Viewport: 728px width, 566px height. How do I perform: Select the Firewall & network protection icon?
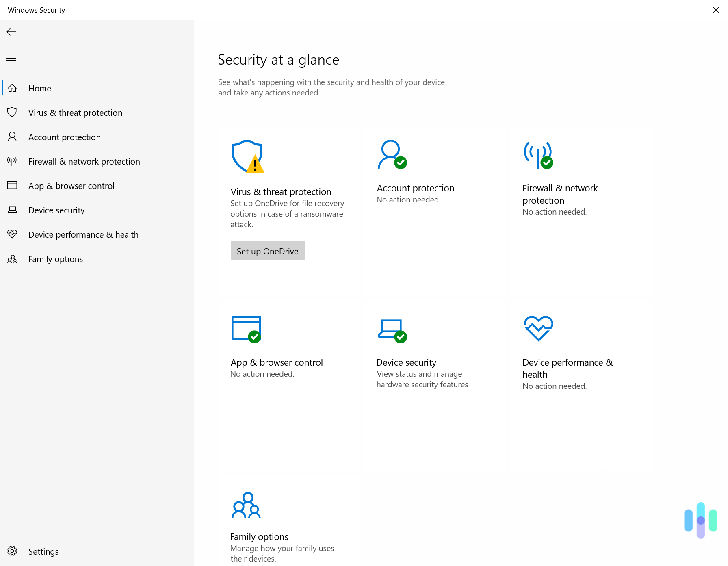coord(12,161)
